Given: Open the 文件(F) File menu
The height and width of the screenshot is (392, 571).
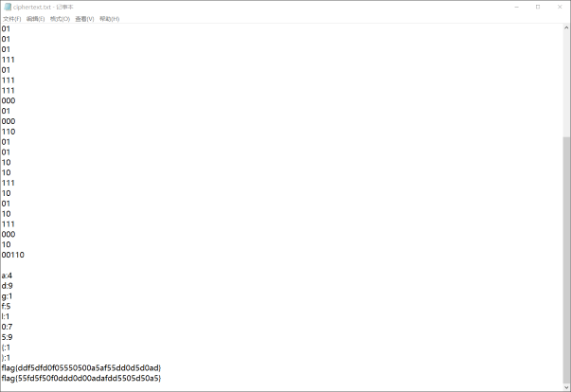Looking at the screenshot, I should click(x=11, y=19).
